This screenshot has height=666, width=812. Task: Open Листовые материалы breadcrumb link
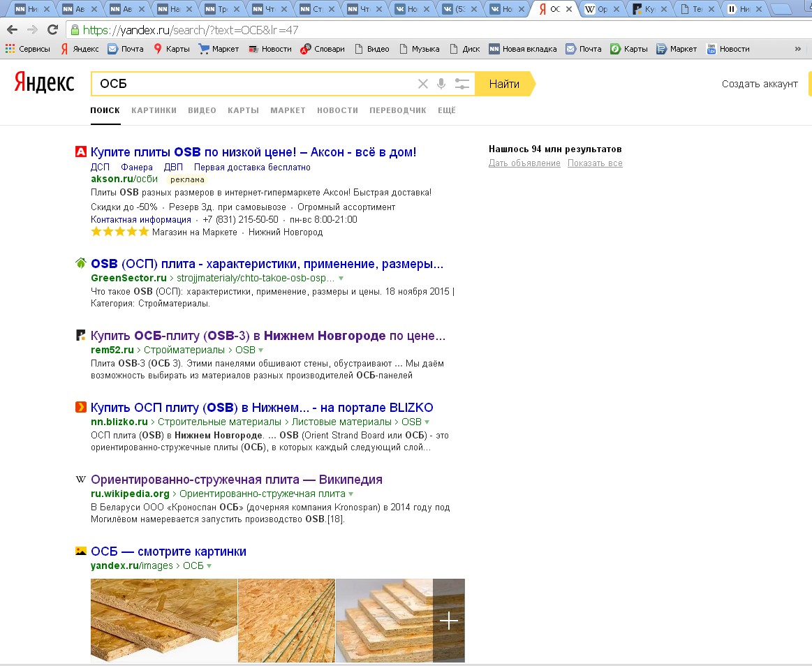tap(342, 422)
